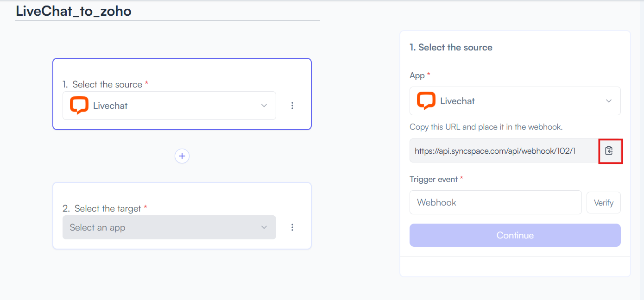Select the source step card
This screenshot has width=644, height=300.
(x=182, y=94)
